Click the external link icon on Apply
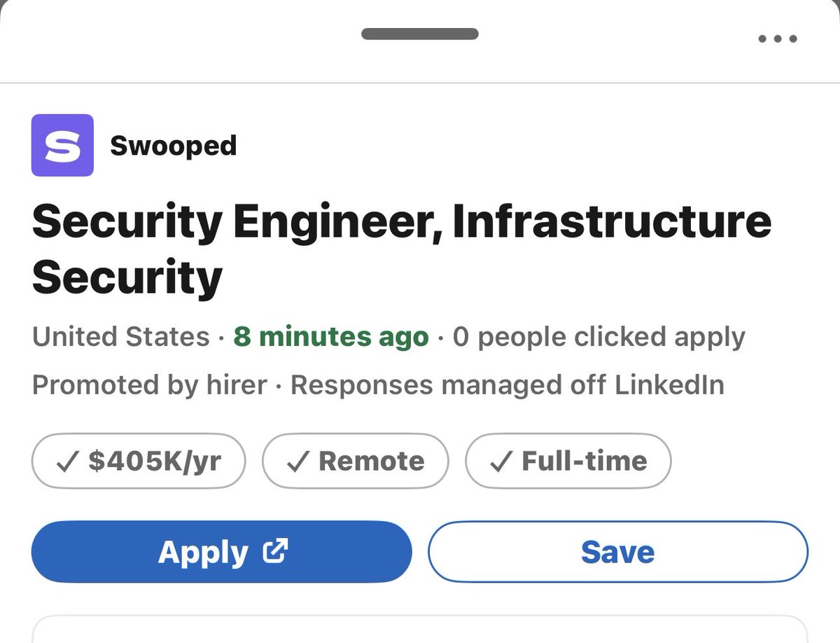The width and height of the screenshot is (840, 643). [x=275, y=551]
